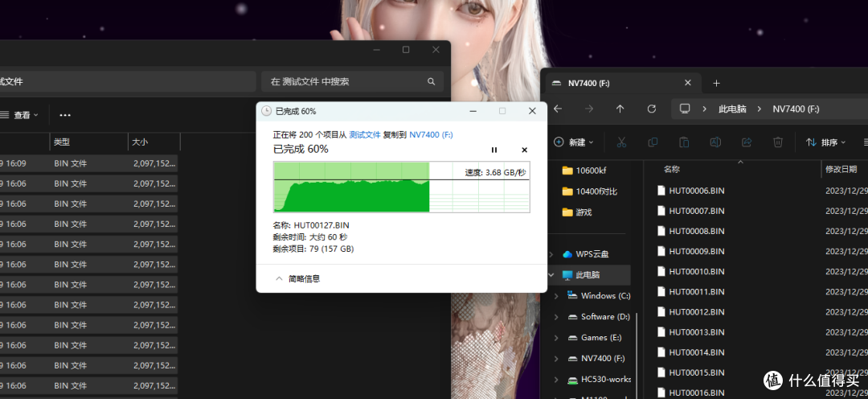Click 此电脑 in the address breadcrumb
Screen dimensions: 868x399
pos(732,109)
